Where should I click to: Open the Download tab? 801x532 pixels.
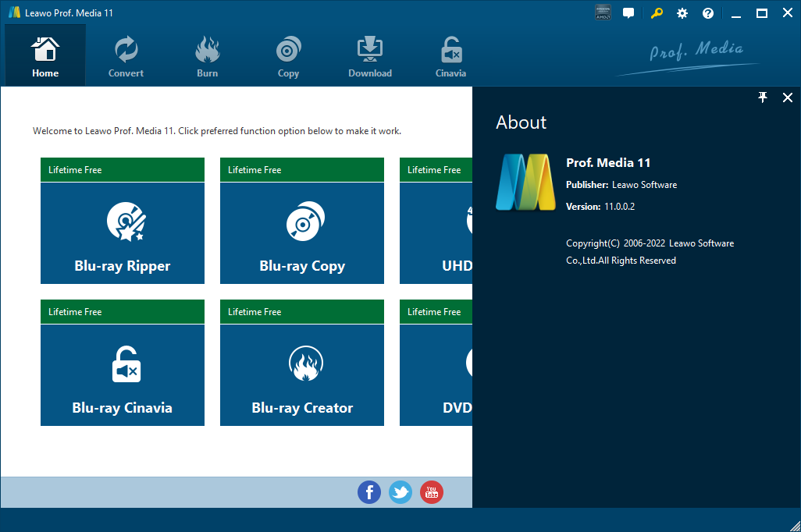[370, 57]
